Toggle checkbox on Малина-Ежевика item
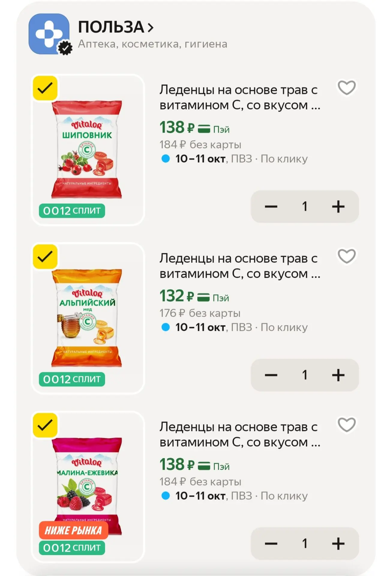This screenshot has height=576, width=392. click(x=45, y=425)
